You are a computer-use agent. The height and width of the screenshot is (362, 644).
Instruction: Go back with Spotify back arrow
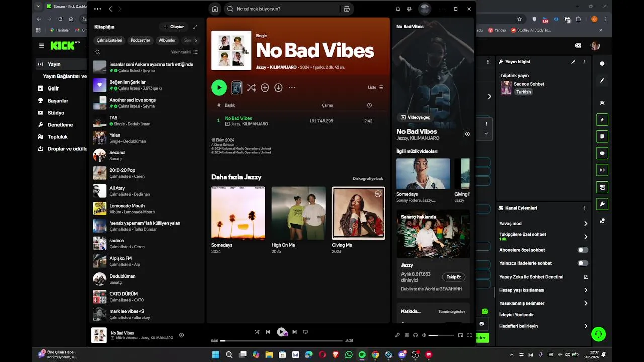[x=111, y=9]
